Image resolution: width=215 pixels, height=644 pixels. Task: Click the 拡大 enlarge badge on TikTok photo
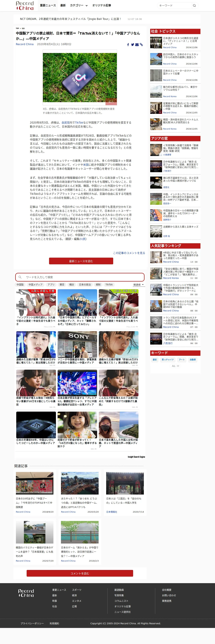111,101
